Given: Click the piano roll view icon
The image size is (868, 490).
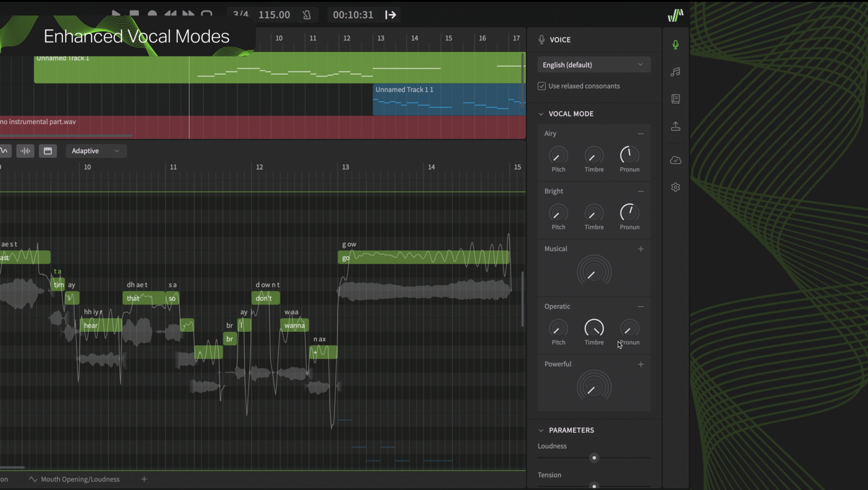Looking at the screenshot, I should tap(48, 151).
